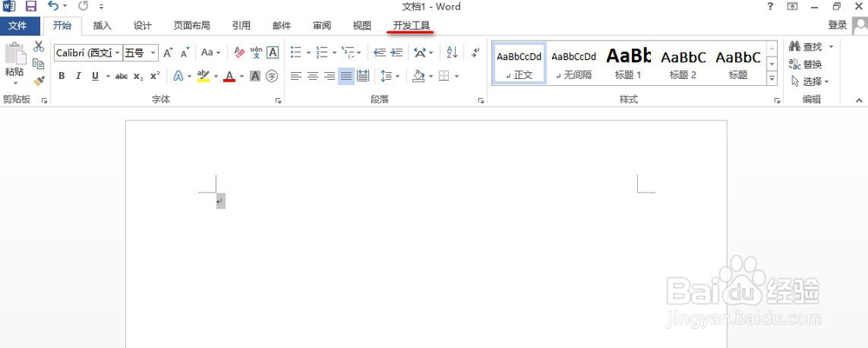
Task: Open the Paragraph dialog launcher
Action: tap(481, 101)
